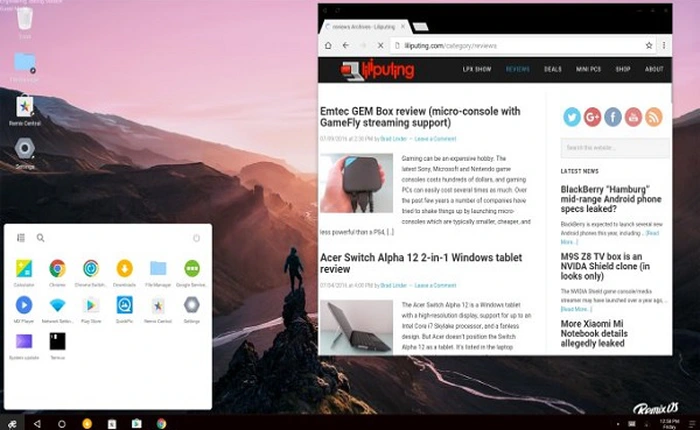Click the Acer Switch Alpha tablet thumbnail
The image size is (700, 430).
(356, 326)
